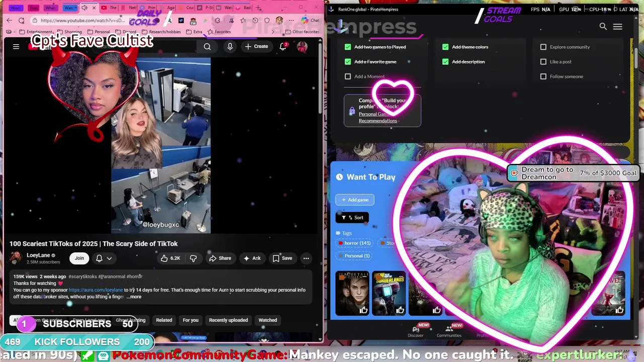Check the 'Explore community' checkbox
Viewport: 644px width, 362px height.
coord(543,47)
